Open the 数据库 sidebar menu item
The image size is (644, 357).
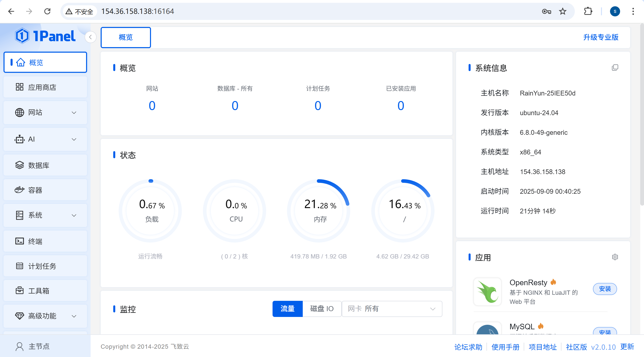[45, 165]
